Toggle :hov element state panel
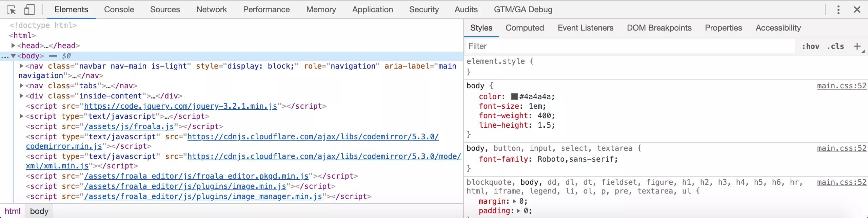 pos(810,46)
